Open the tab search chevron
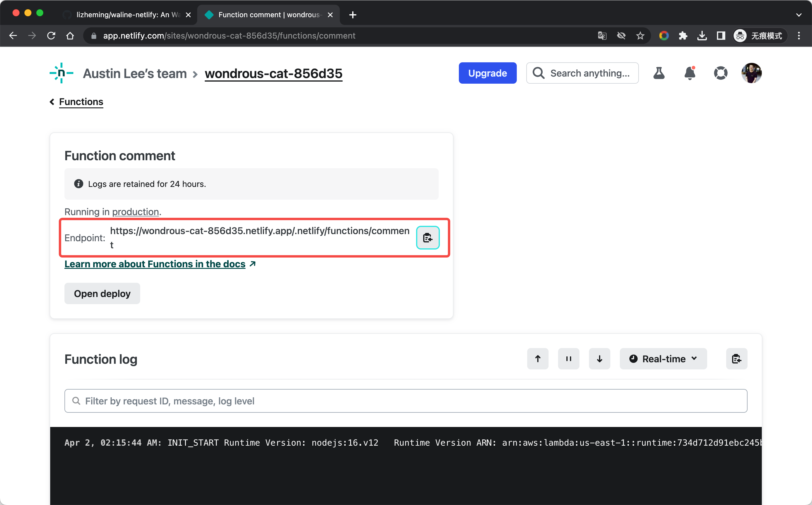This screenshot has height=505, width=812. pos(799,15)
